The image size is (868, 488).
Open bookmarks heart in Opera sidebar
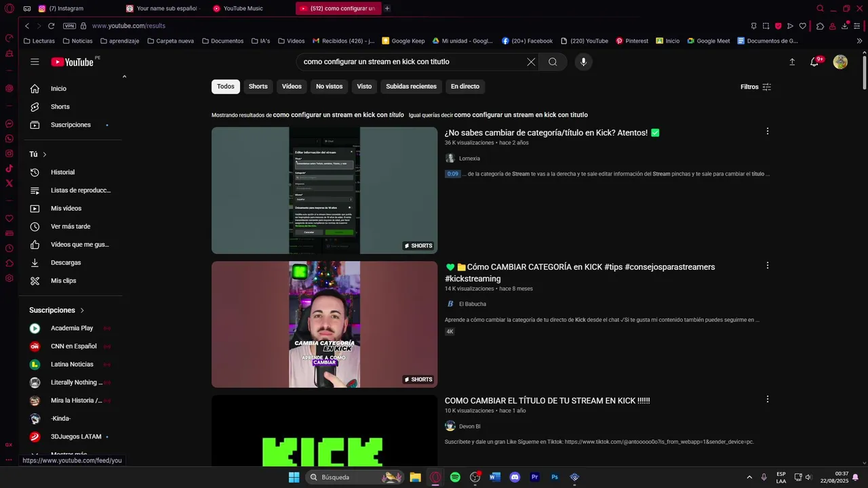[x=9, y=218]
